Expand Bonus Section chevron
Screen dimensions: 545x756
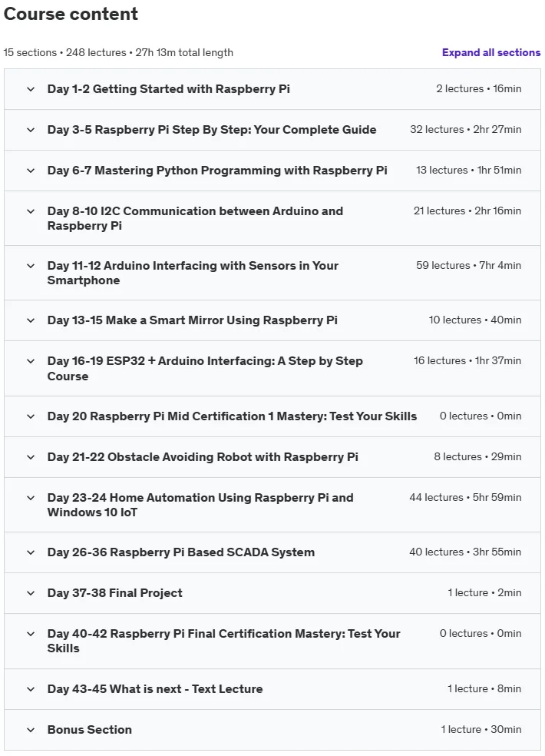point(31,730)
